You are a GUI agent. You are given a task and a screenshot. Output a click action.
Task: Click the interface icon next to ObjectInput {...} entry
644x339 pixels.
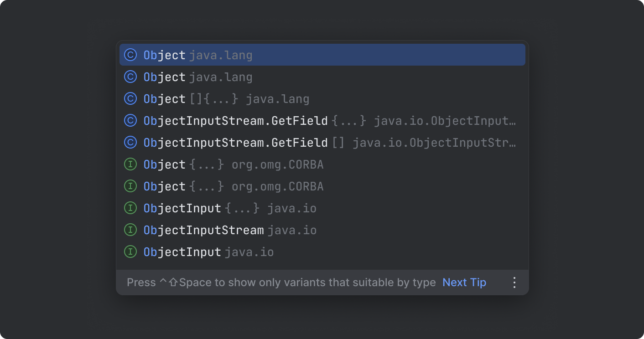click(130, 208)
